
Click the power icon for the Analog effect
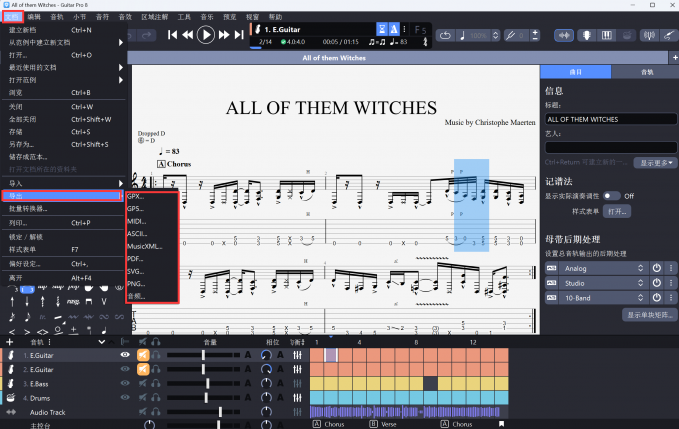pos(657,268)
